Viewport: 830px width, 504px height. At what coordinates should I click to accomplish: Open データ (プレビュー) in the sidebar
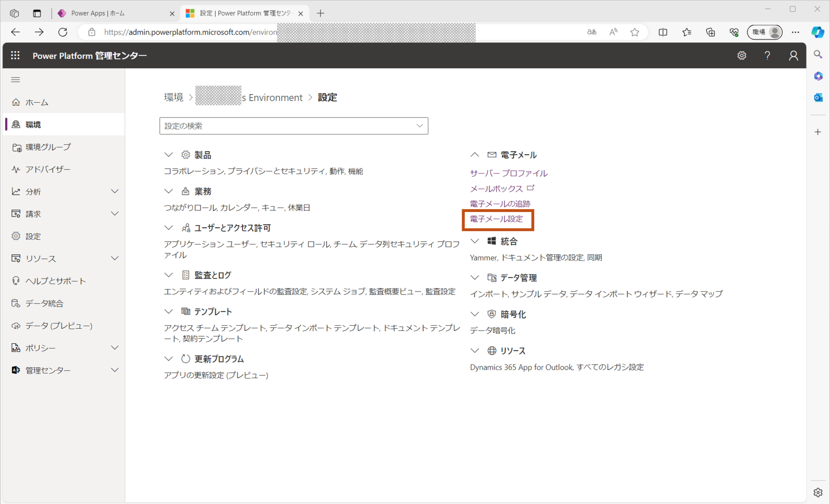click(x=64, y=326)
